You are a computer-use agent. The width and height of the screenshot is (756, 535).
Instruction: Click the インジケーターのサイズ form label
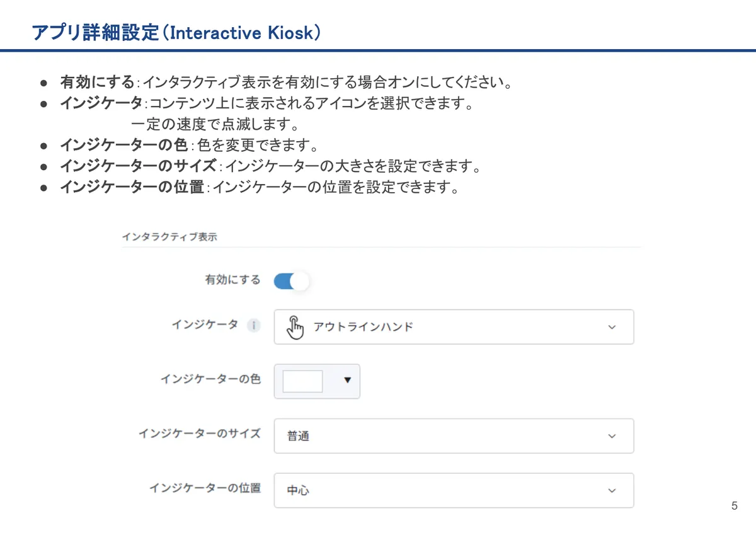[x=200, y=434]
